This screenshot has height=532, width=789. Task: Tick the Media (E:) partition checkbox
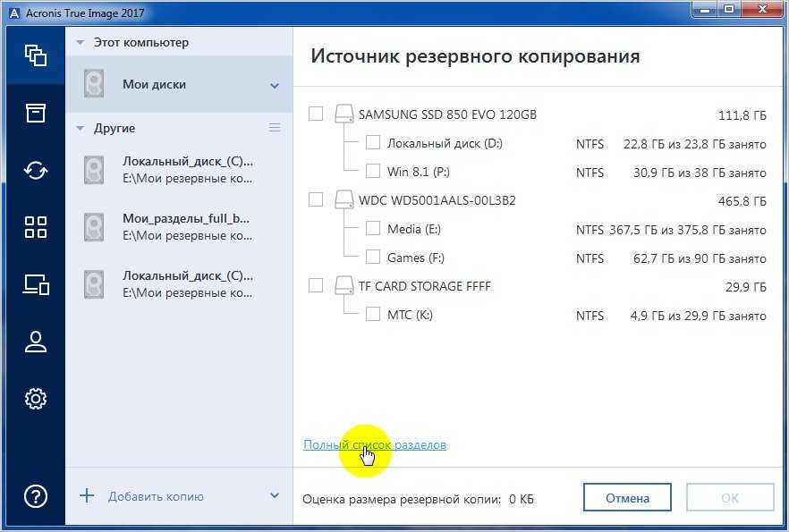[x=374, y=229]
